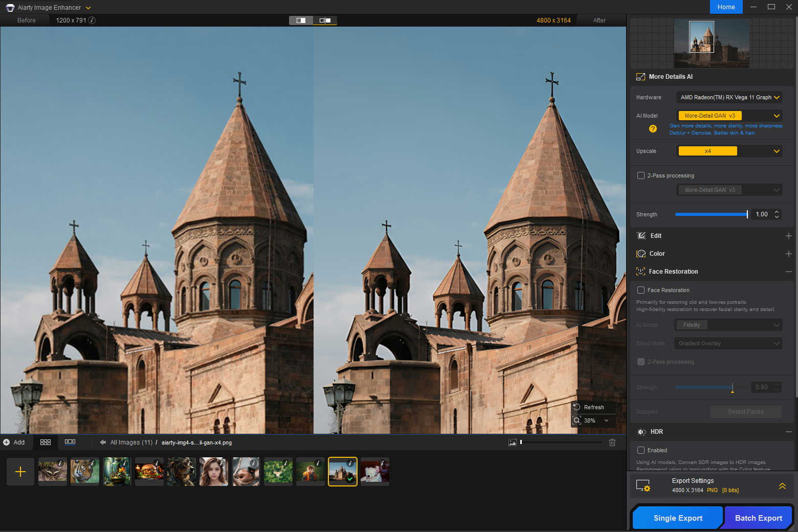Click the Face Restoration section icon
This screenshot has height=532, width=798.
tap(640, 272)
